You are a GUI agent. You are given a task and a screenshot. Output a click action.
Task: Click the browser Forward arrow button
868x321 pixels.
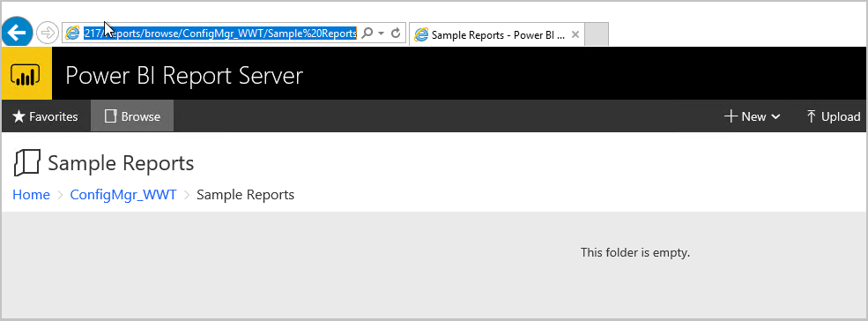pos(48,34)
